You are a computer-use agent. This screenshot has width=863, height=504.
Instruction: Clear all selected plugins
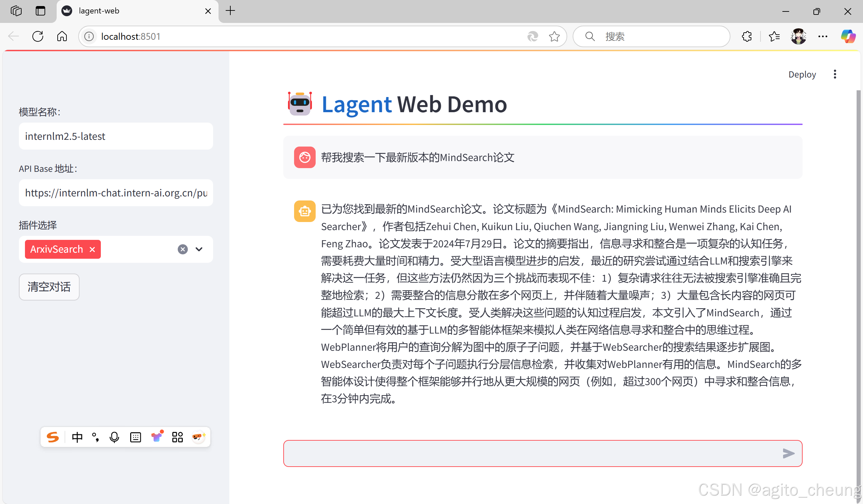(x=182, y=249)
